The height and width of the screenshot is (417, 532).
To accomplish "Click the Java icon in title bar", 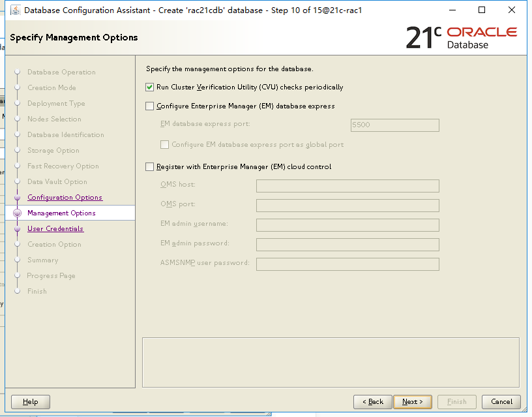I will tap(15, 10).
